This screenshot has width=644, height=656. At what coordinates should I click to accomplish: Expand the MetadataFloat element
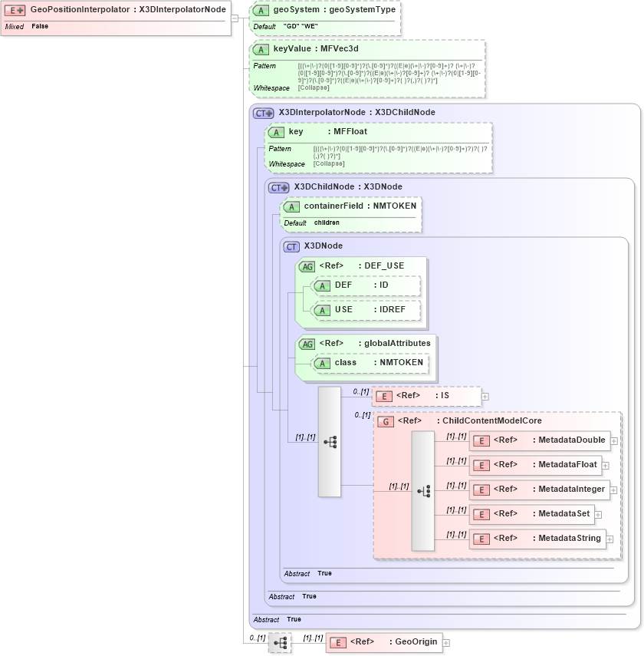coord(605,466)
